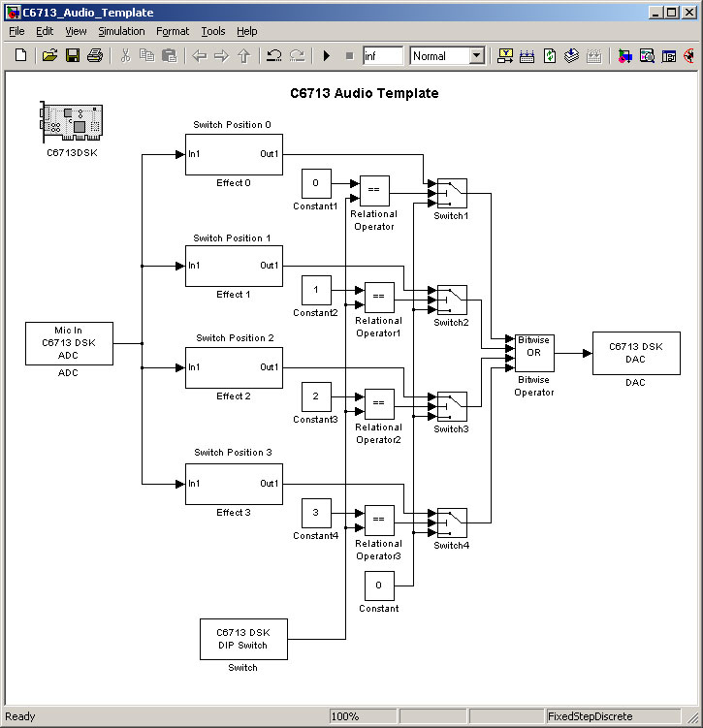This screenshot has height=728, width=703.
Task: Select the Mic In C6713 DSK ADC block
Action: tap(69, 343)
